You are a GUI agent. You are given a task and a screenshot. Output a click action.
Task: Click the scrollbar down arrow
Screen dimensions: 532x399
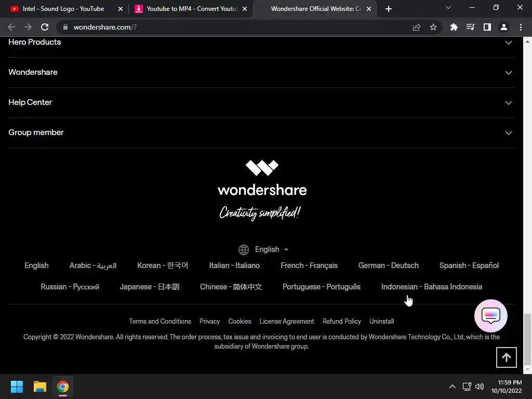[527, 369]
